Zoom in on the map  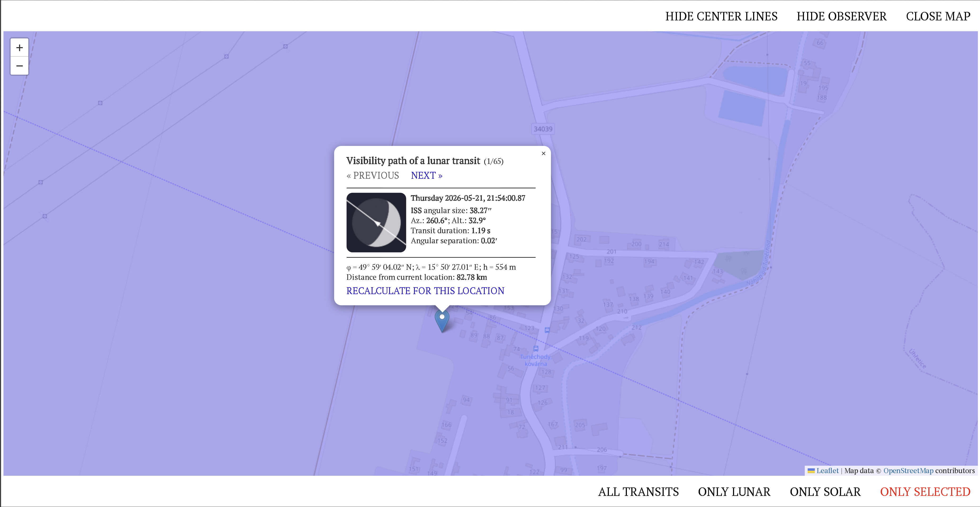click(19, 48)
